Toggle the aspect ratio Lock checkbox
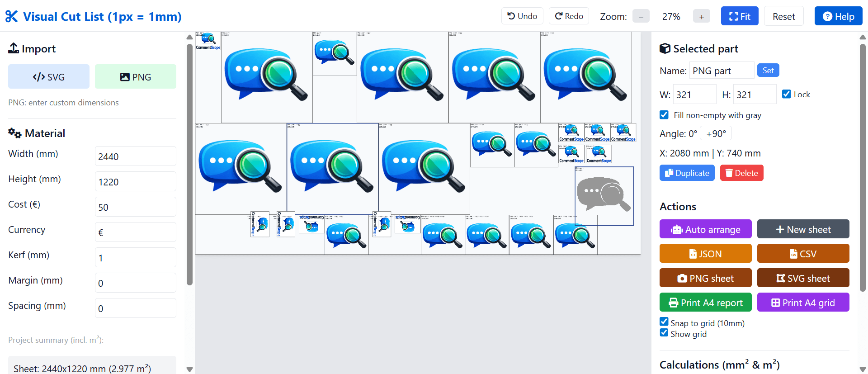 (x=787, y=94)
